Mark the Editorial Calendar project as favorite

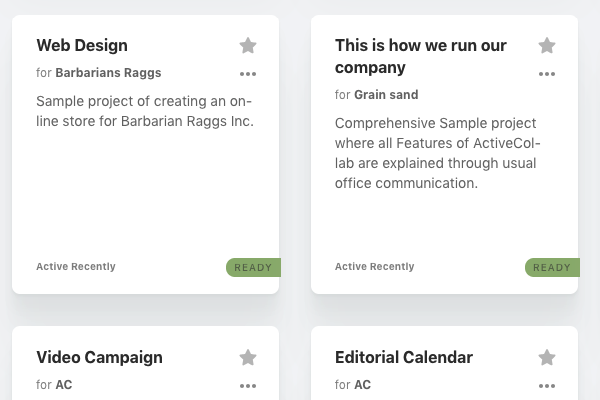click(x=547, y=358)
